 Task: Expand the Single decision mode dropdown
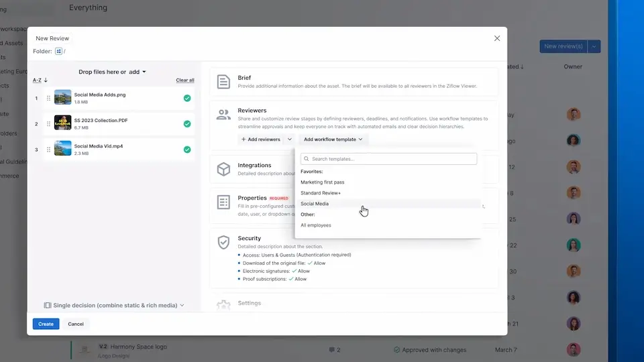(113, 305)
